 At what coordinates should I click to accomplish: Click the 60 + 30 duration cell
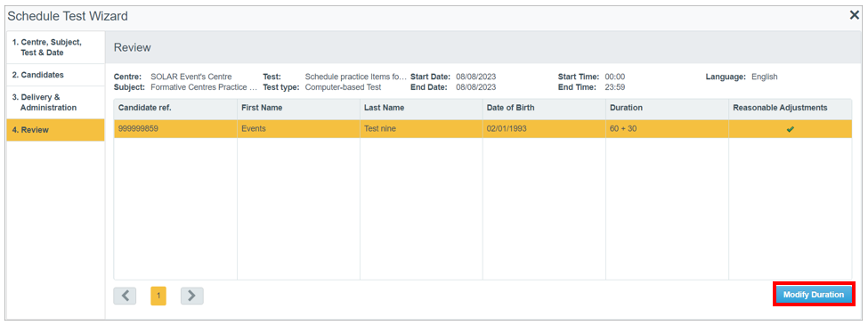667,129
